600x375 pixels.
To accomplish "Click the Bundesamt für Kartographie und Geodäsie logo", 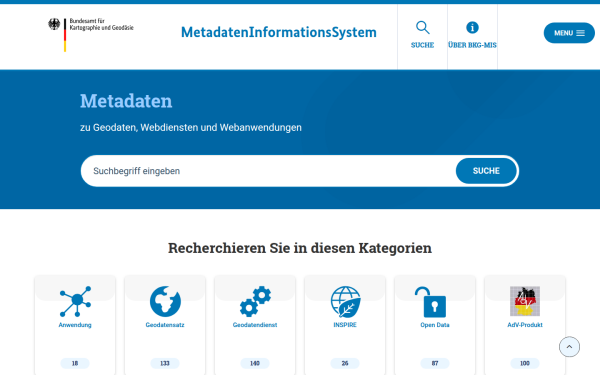I will [x=91, y=34].
